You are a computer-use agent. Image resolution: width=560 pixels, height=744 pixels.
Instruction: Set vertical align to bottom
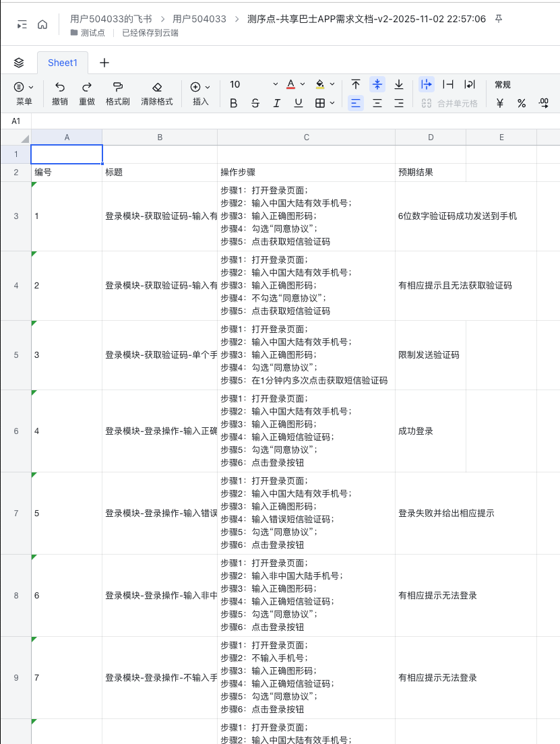(x=399, y=84)
